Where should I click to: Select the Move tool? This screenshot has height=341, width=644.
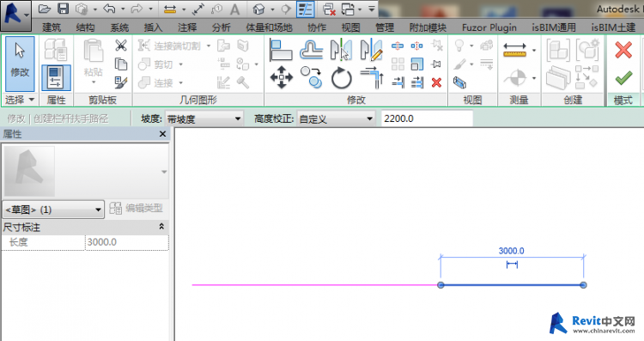tap(282, 77)
